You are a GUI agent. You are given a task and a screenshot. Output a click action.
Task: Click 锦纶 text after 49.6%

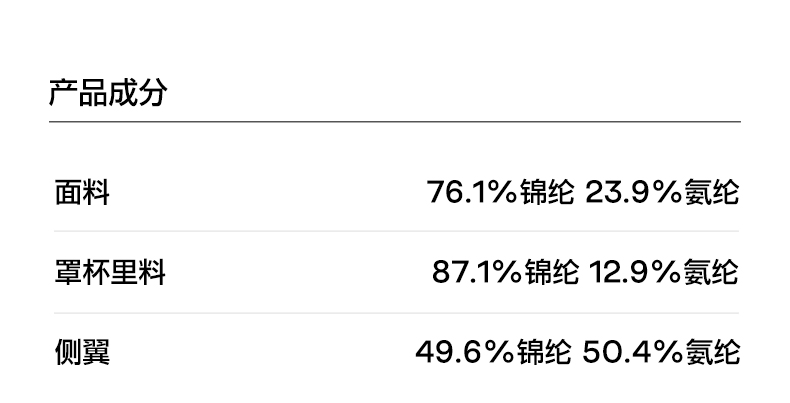click(x=543, y=352)
